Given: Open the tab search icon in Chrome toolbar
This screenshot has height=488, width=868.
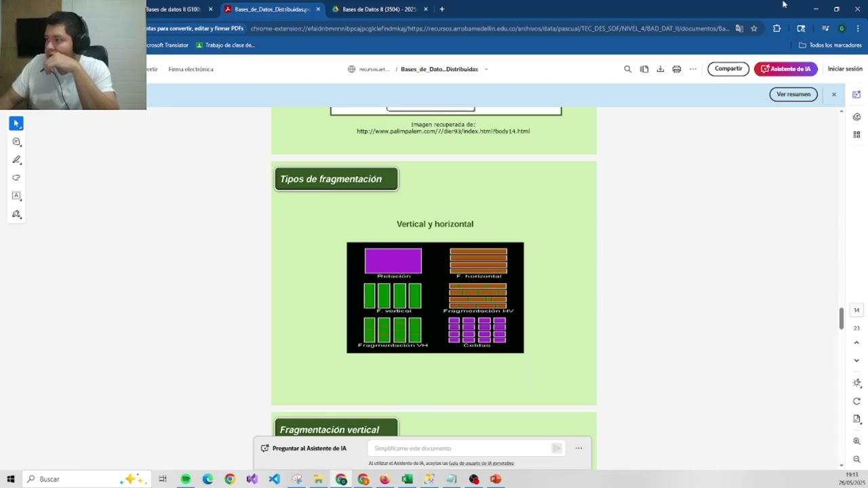Looking at the screenshot, I should [x=801, y=28].
